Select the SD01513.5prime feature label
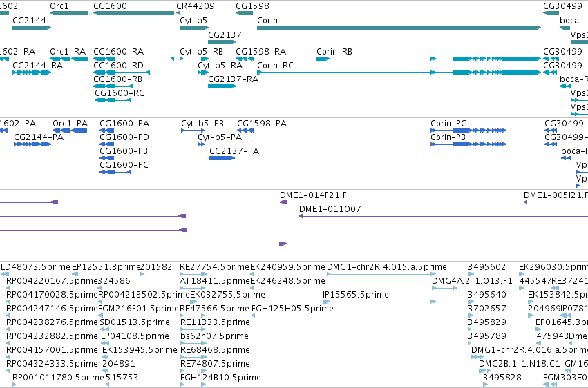The image size is (588, 388). 135,322
